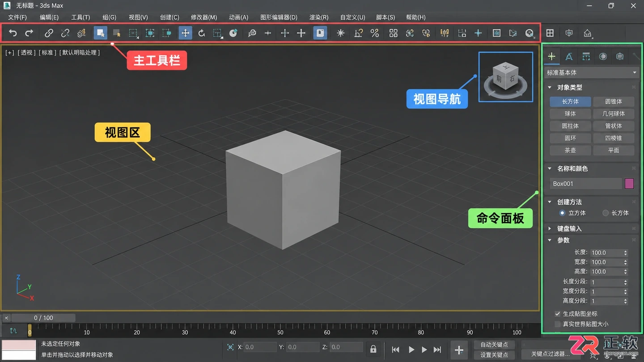Click the 几何球体 object type button
This screenshot has width=644, height=362.
(x=614, y=114)
